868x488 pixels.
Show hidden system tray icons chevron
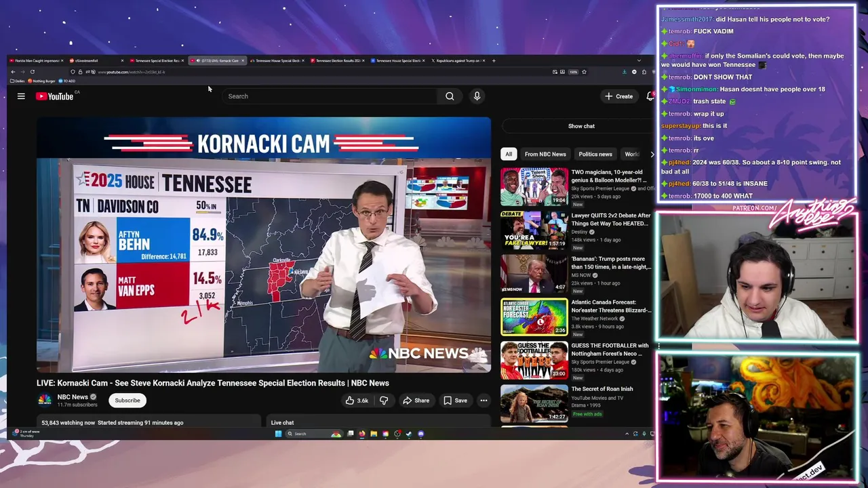point(627,434)
